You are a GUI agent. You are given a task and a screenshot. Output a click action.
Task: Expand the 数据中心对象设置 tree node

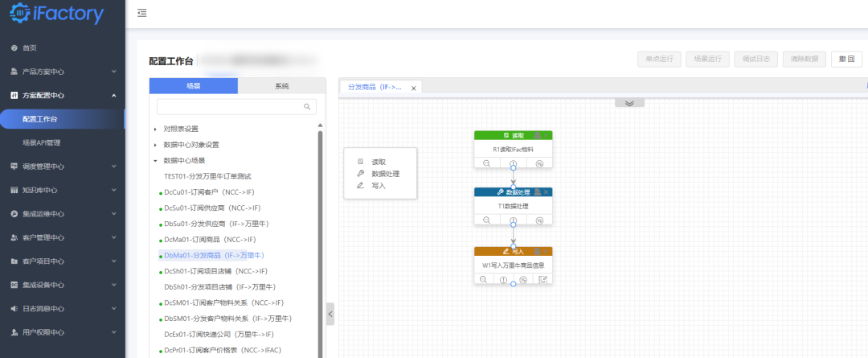pos(155,145)
